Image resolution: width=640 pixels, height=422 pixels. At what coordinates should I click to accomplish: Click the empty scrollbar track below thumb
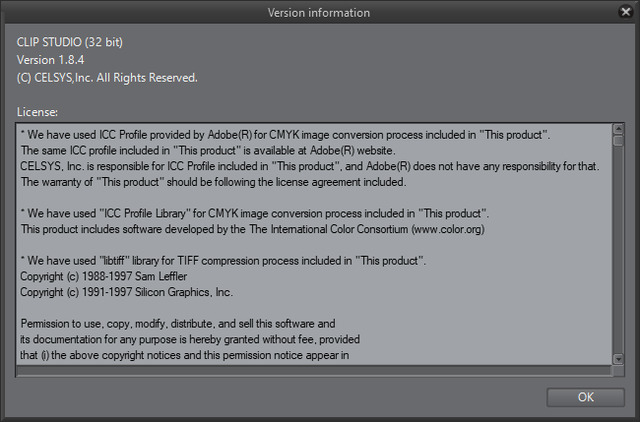tap(618, 250)
